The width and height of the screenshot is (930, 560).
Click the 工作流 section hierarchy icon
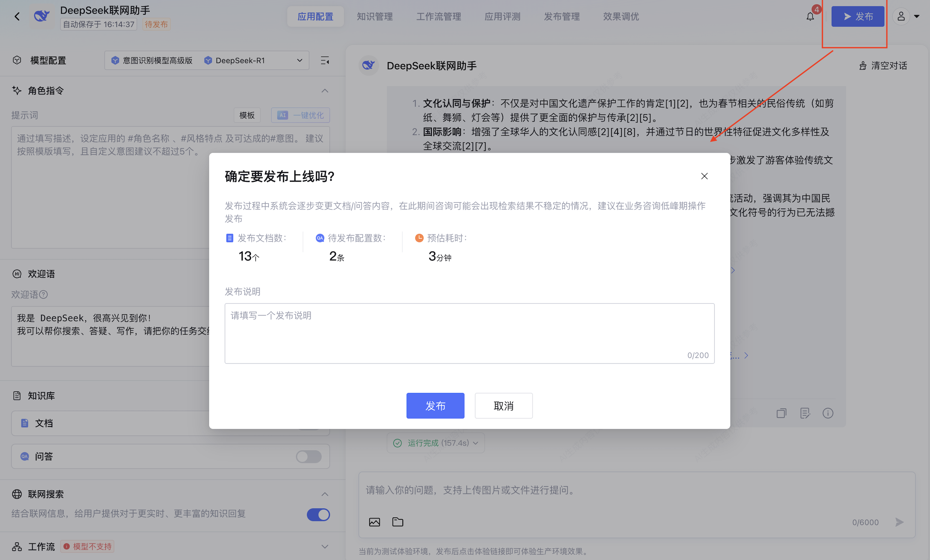click(17, 546)
